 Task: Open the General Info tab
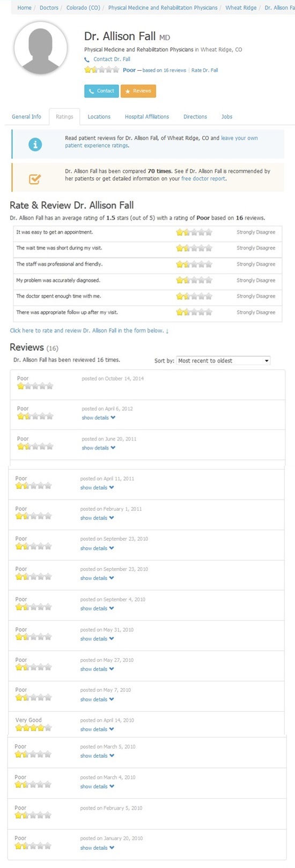(x=26, y=117)
